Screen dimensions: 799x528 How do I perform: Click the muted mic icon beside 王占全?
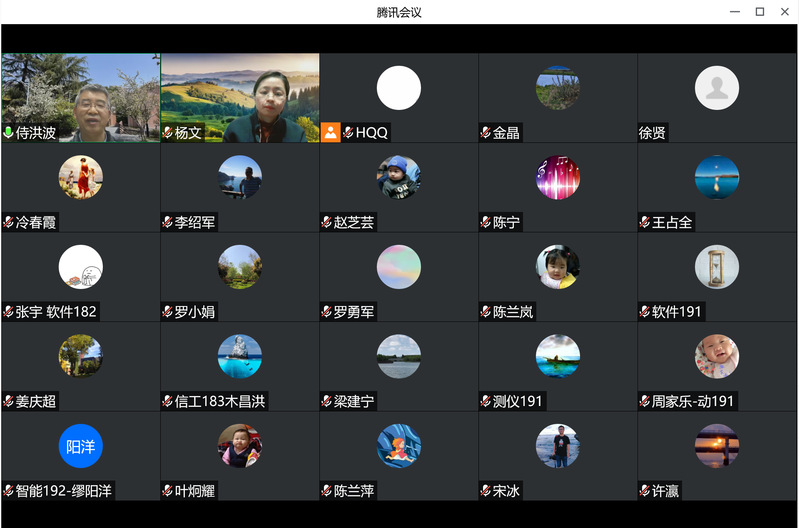[x=645, y=222]
